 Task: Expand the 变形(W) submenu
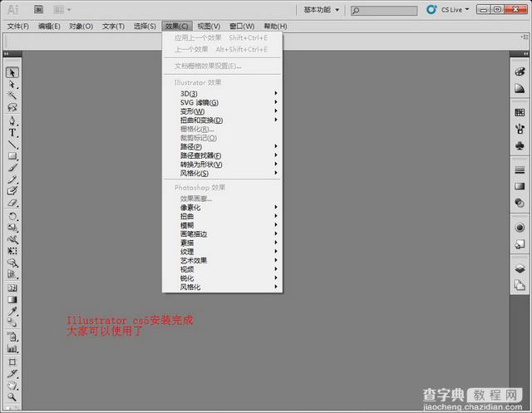pos(222,111)
